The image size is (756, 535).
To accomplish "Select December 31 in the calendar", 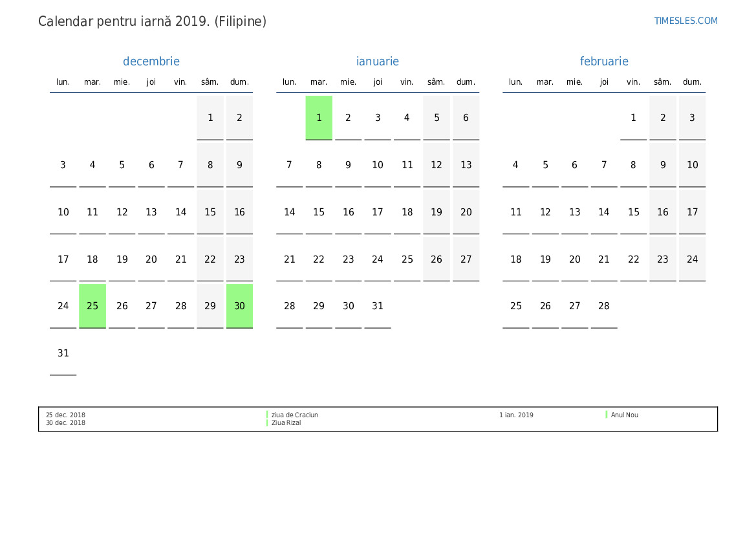I will tap(63, 353).
